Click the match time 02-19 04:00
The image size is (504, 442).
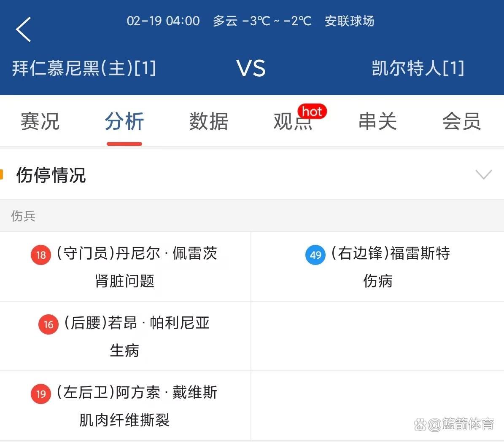click(163, 21)
